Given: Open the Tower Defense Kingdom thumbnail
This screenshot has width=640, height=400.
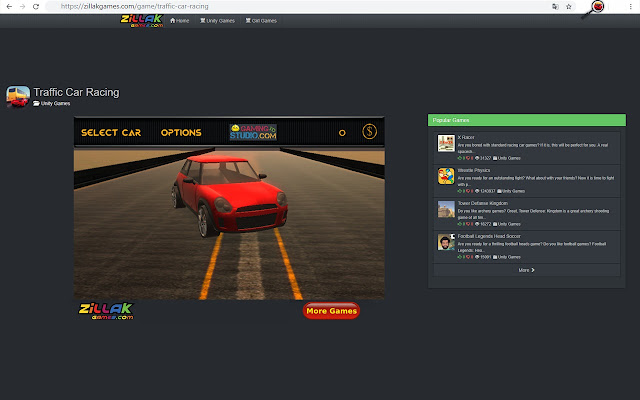Looking at the screenshot, I should coord(446,209).
